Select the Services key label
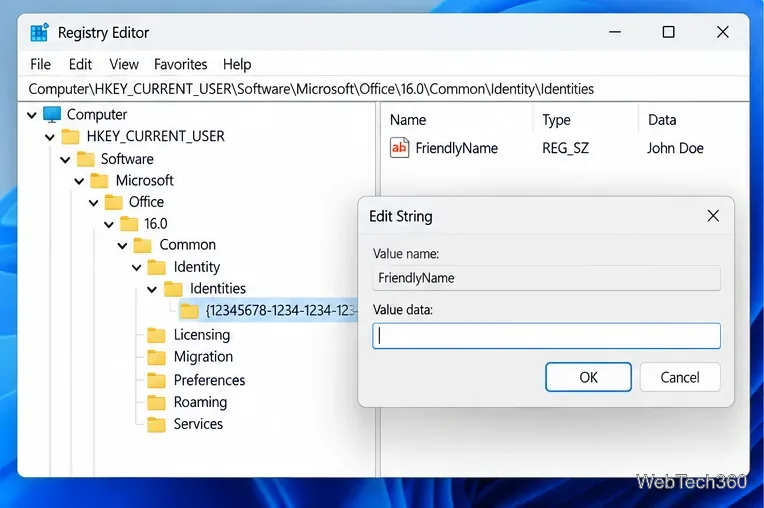 click(198, 424)
